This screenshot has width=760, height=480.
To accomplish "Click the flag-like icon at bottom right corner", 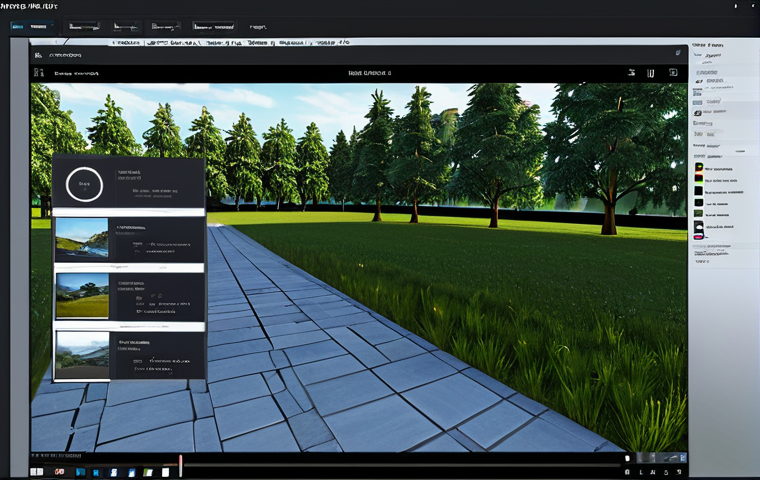I will click(x=679, y=472).
